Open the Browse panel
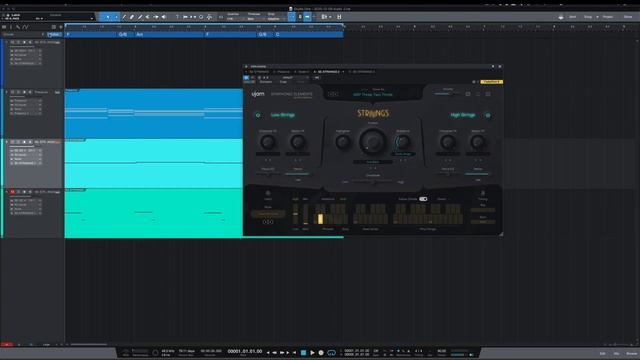 tap(631, 353)
